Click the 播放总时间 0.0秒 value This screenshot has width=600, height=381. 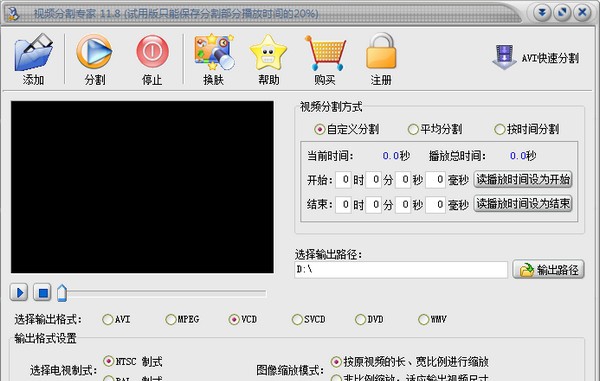(523, 156)
